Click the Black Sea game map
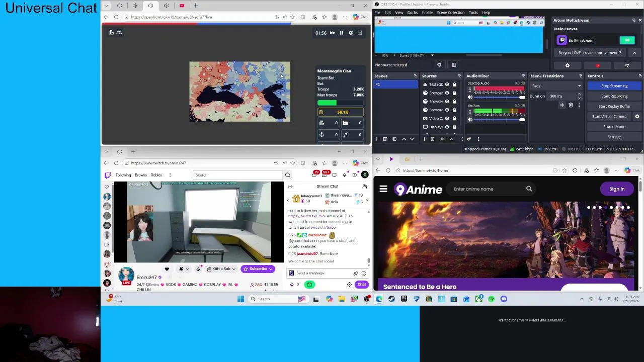644x362 pixels. click(x=239, y=92)
